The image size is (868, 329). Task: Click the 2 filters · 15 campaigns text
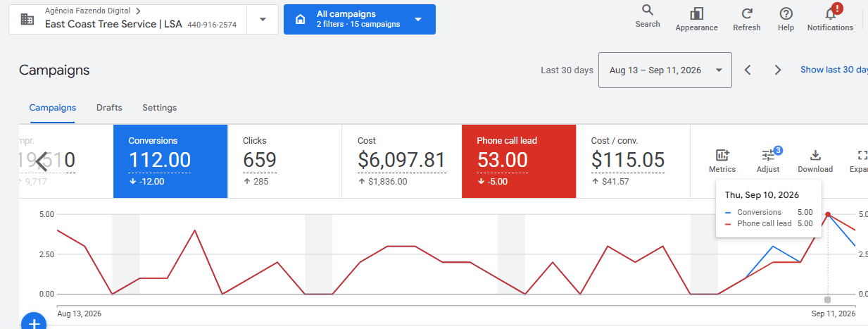tap(358, 25)
